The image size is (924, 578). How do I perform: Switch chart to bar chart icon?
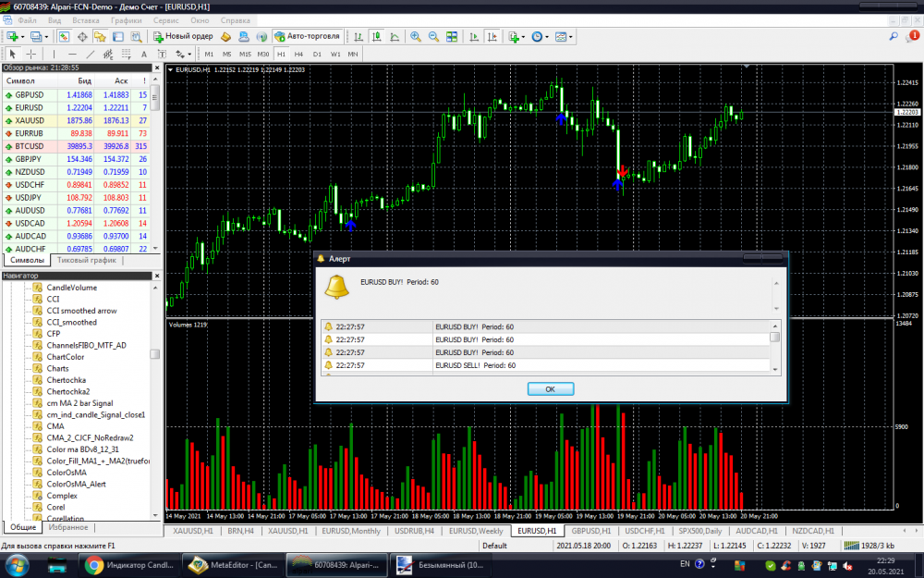[359, 37]
